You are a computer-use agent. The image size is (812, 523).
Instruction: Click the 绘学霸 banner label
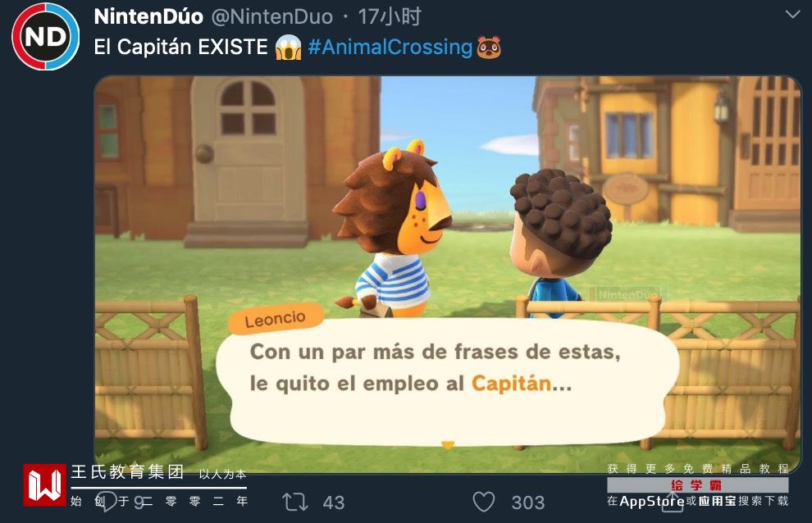(696, 485)
